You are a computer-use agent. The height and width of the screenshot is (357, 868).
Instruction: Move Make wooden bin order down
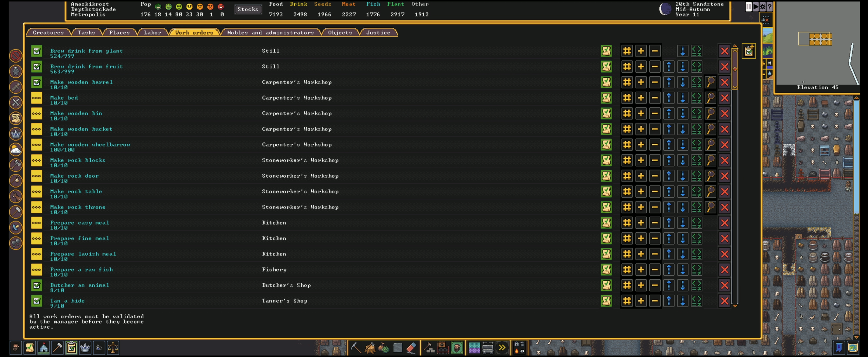coord(682,113)
